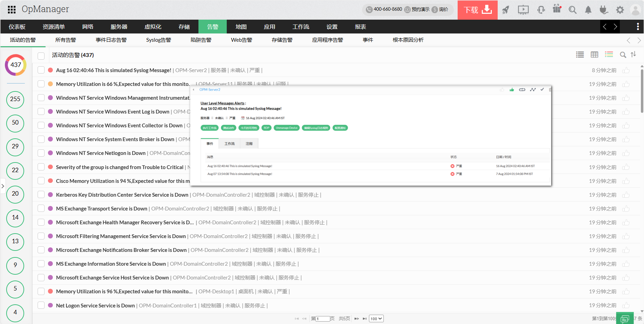Click the alarm list search magnifier
Viewport: 644px width, 324px height.
click(x=623, y=55)
